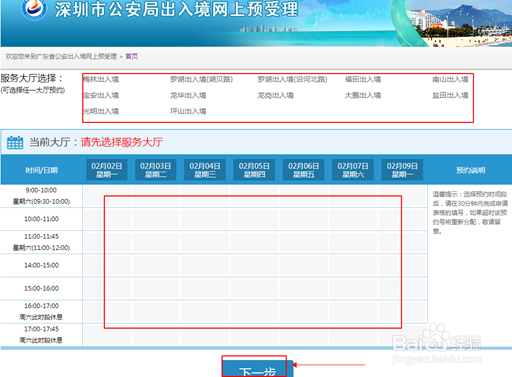512x377 pixels.
Task: Click the 16:00-17:00 time row label
Action: (41, 306)
